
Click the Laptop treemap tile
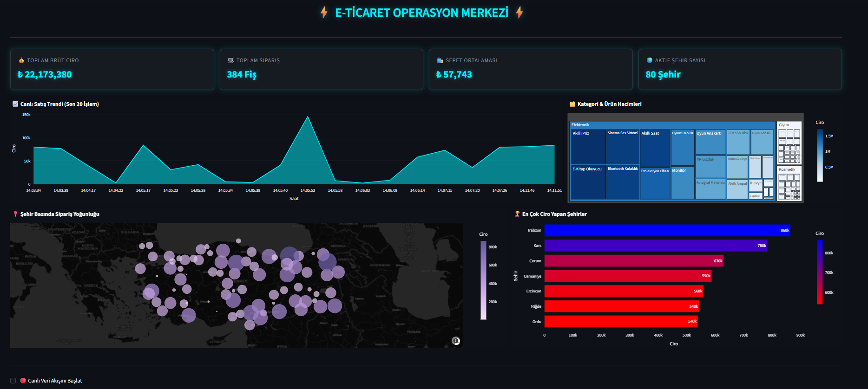pos(755,196)
